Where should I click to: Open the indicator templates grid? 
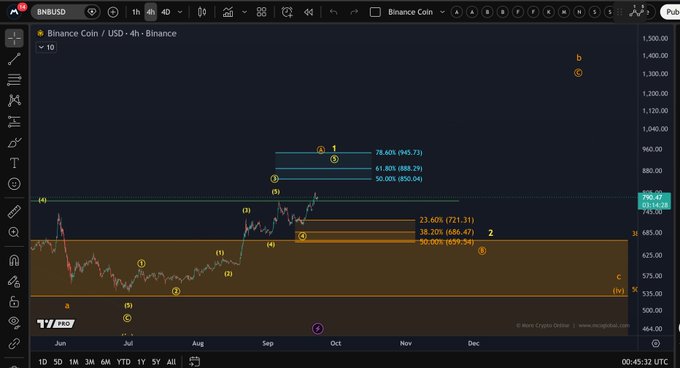[262, 12]
